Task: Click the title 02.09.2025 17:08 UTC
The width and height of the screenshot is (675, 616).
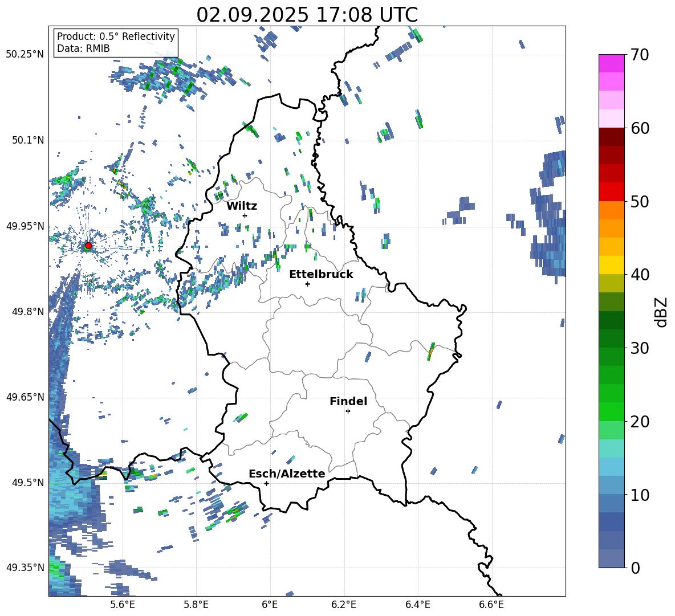Action: [x=307, y=15]
